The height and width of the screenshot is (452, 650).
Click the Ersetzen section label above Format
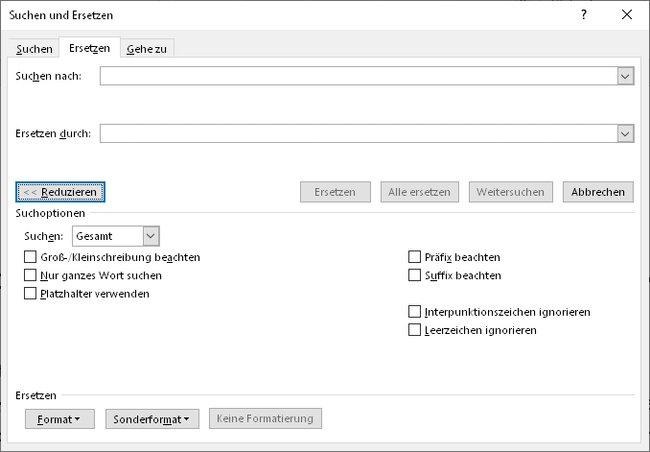click(36, 395)
